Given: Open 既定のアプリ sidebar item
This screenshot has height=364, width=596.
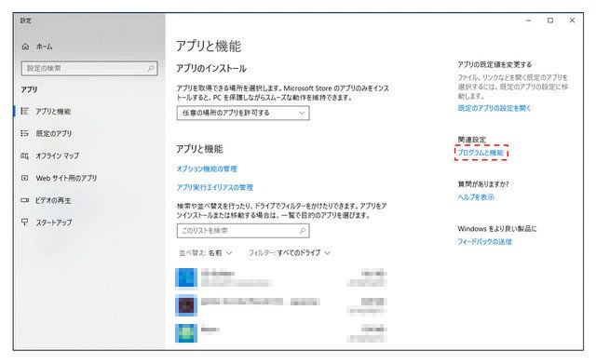Looking at the screenshot, I should (54, 133).
